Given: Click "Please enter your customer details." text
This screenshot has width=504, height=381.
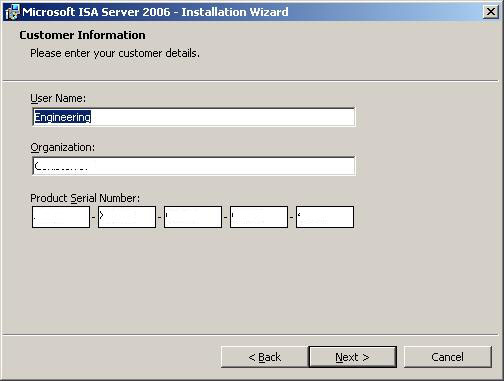Looking at the screenshot, I should (x=115, y=53).
